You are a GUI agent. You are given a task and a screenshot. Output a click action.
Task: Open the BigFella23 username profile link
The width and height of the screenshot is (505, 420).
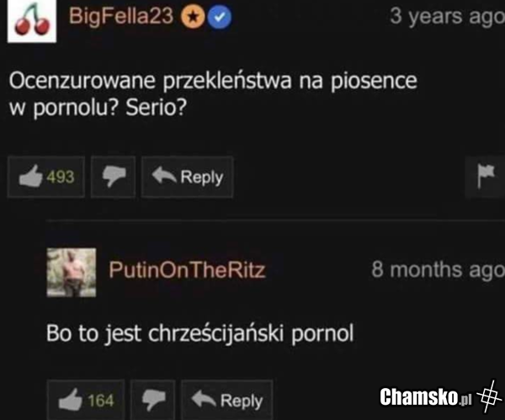click(121, 16)
